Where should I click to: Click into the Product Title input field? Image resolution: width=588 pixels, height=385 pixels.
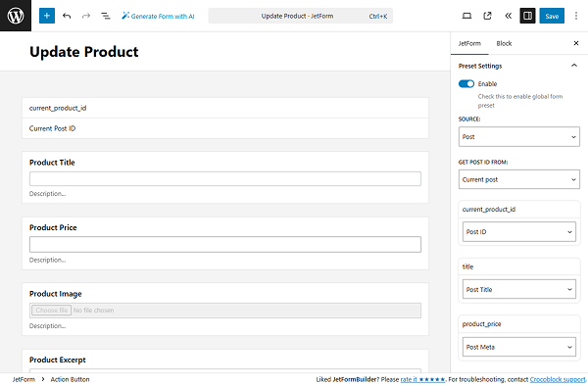(x=225, y=179)
